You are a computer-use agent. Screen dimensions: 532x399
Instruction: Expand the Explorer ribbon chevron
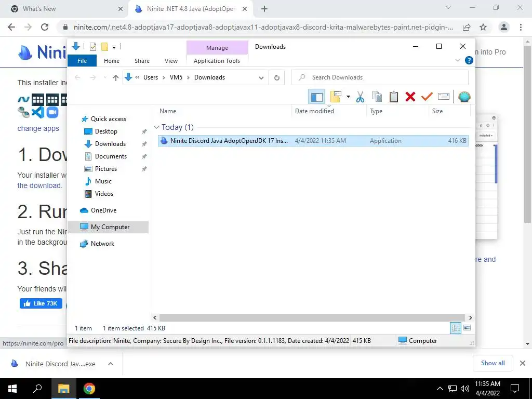pyautogui.click(x=457, y=60)
